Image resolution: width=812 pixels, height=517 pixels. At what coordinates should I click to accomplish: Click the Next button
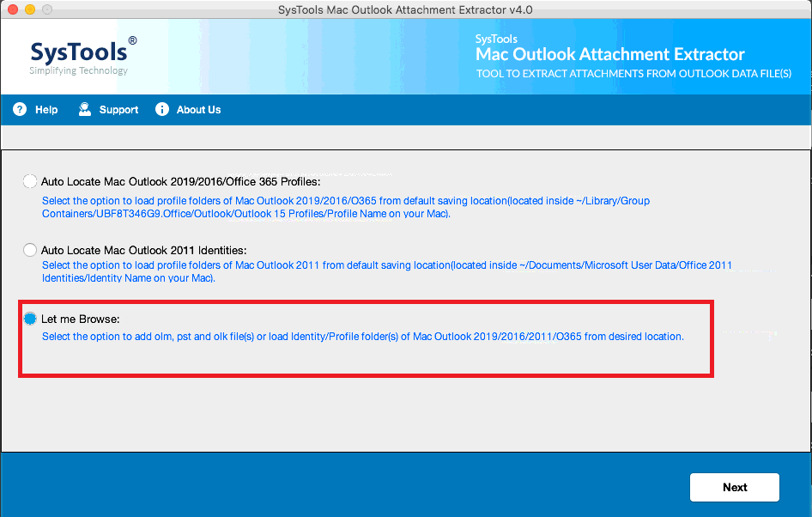pyautogui.click(x=734, y=487)
